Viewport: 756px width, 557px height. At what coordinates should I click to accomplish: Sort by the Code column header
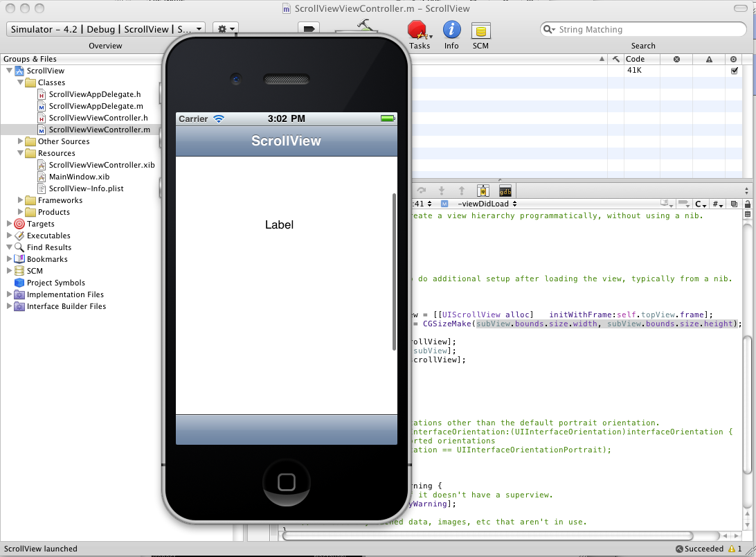coord(641,59)
